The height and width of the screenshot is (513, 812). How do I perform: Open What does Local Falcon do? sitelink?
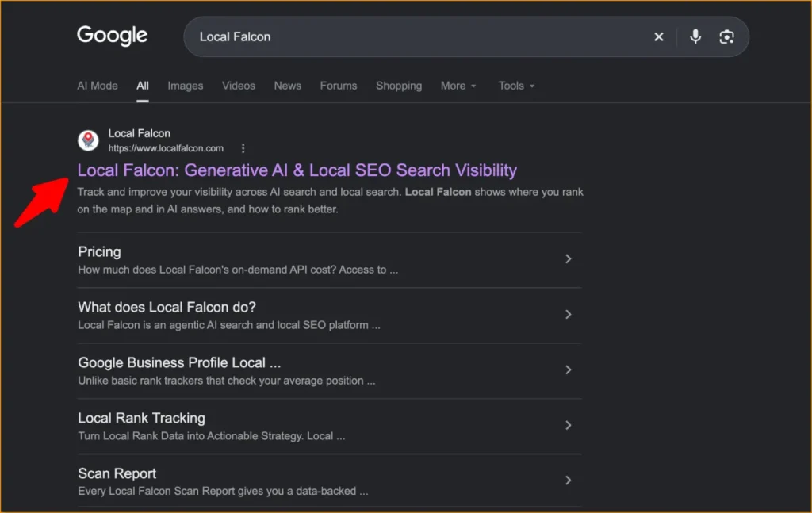167,308
